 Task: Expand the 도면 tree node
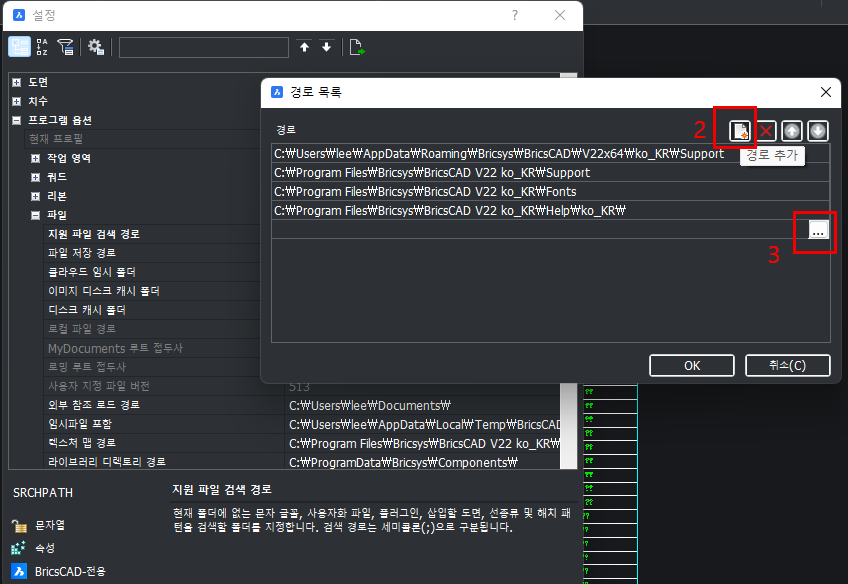[x=17, y=82]
